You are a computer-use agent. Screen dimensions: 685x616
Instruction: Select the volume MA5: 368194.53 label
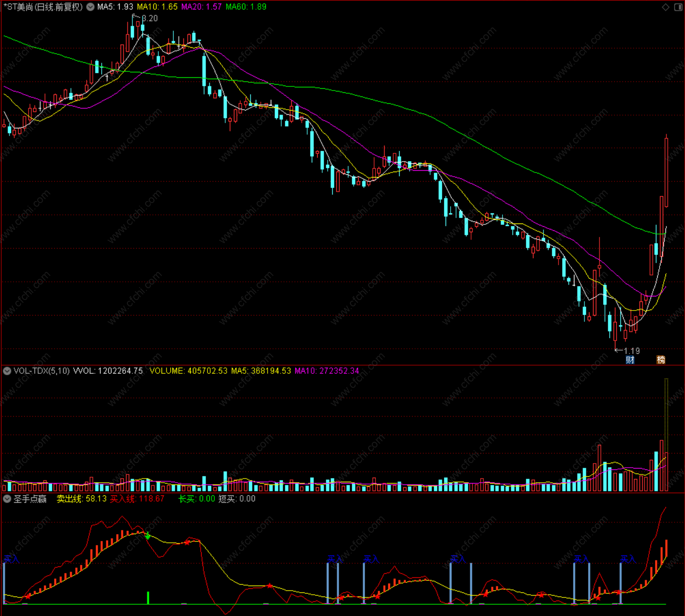pyautogui.click(x=261, y=371)
